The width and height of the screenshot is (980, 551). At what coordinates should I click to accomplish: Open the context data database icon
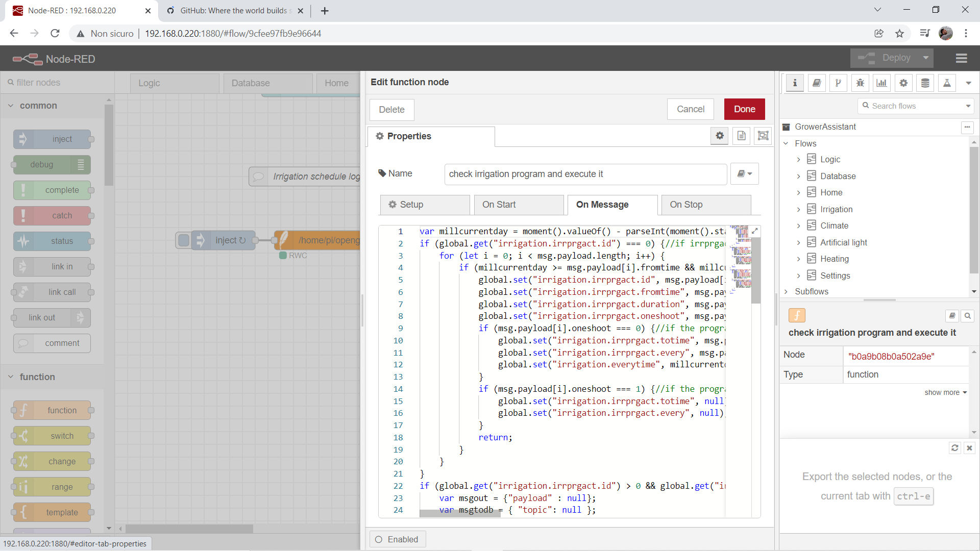[925, 83]
